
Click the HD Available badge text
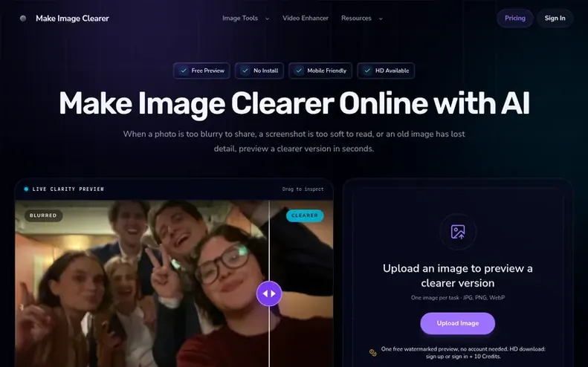coord(392,71)
